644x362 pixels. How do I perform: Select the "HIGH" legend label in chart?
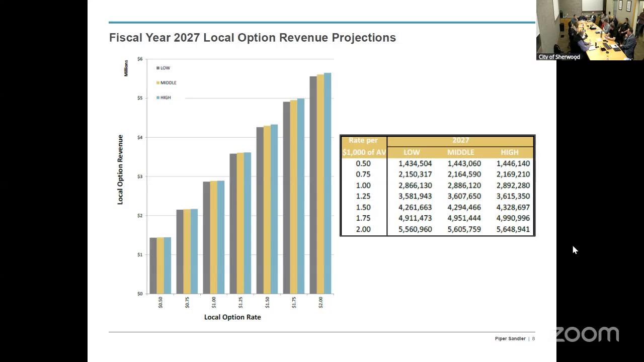click(166, 98)
